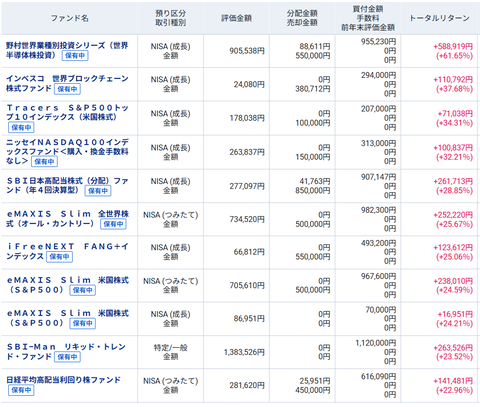Click the +16,951円 total return value

pos(455,314)
